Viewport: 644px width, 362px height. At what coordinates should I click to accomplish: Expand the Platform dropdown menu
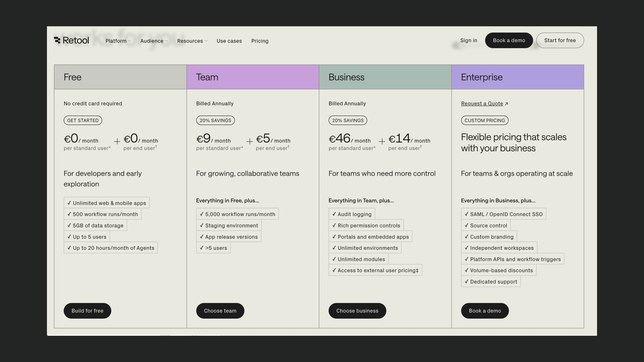point(118,41)
